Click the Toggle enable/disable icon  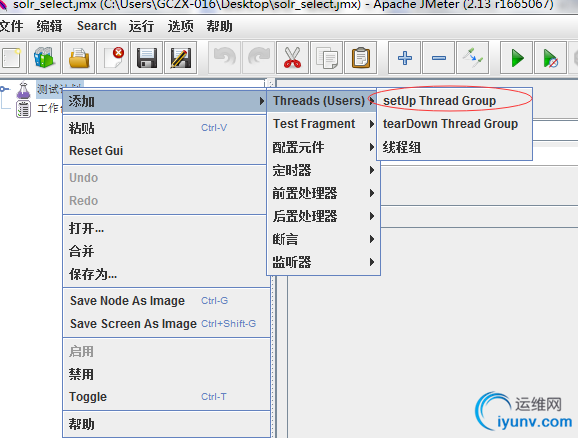(473, 58)
